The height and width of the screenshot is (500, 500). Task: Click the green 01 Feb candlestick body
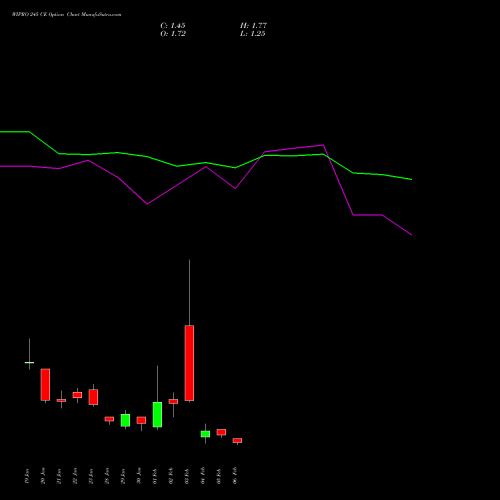pos(157,414)
